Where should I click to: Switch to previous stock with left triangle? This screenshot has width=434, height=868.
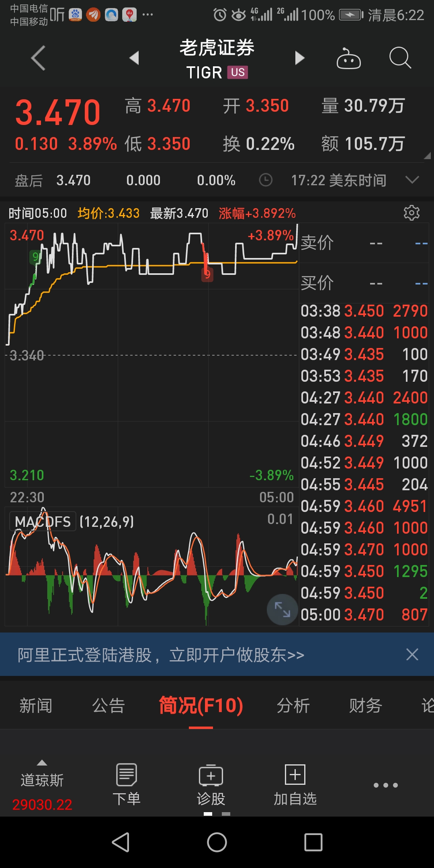[134, 58]
